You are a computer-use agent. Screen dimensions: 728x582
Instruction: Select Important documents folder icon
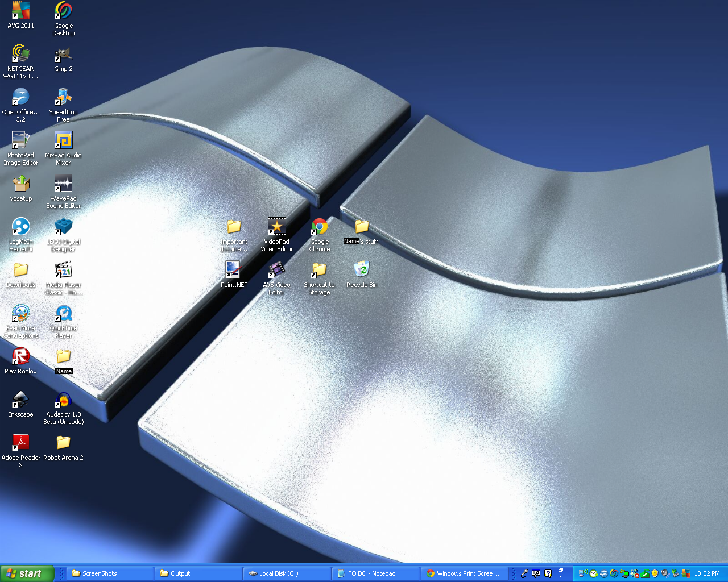click(x=234, y=235)
